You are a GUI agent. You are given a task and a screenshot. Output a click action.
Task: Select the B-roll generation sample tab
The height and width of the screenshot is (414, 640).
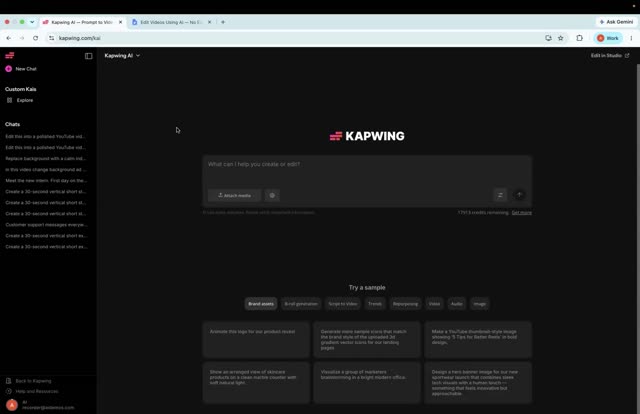(x=301, y=304)
